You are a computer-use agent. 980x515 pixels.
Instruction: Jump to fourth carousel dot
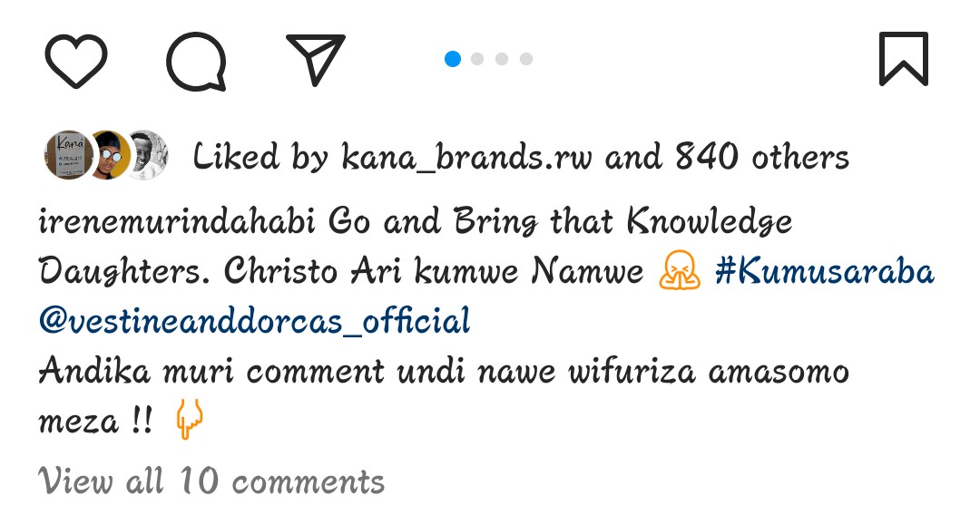click(x=526, y=59)
